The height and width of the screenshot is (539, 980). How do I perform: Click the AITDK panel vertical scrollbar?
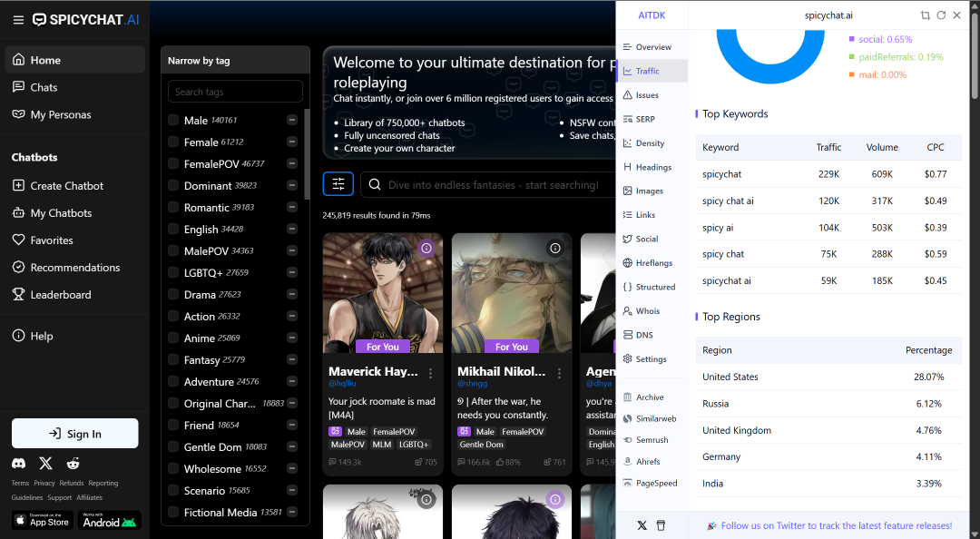[975, 56]
